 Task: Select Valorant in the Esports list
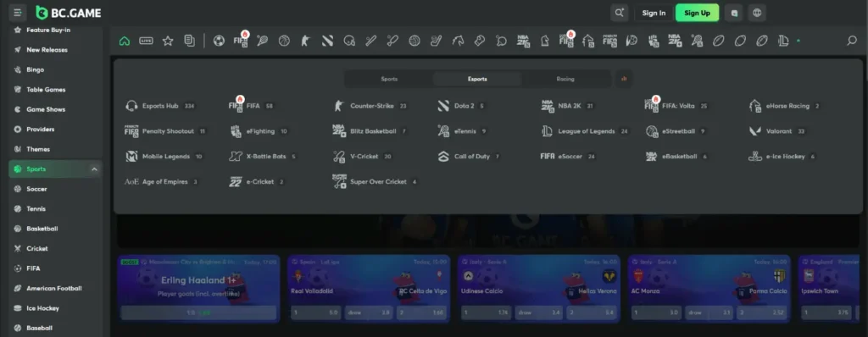[x=777, y=131]
